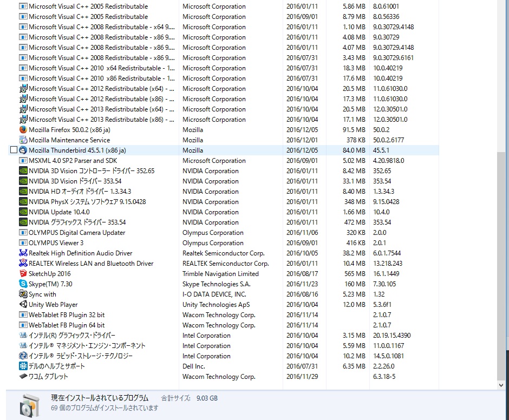The image size is (509, 420).
Task: Click size 91.5 MB for Firefox
Action: (x=354, y=130)
